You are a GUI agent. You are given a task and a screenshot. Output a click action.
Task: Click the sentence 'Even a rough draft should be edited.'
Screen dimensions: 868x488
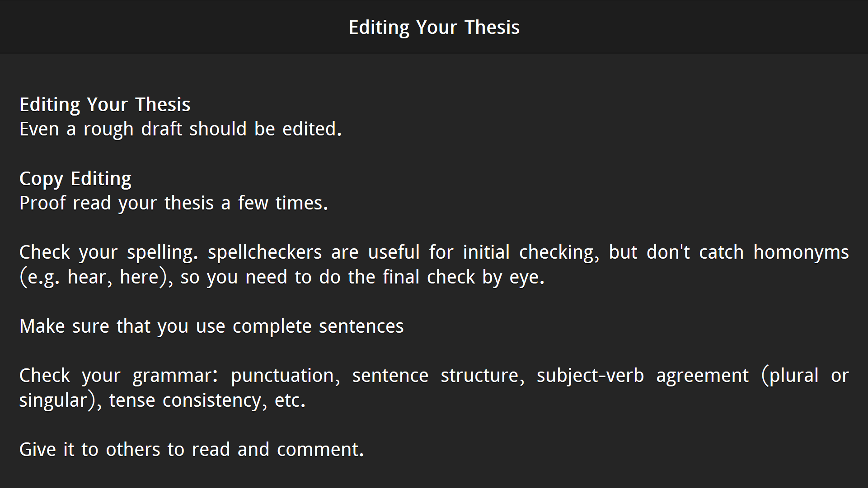[x=181, y=129]
